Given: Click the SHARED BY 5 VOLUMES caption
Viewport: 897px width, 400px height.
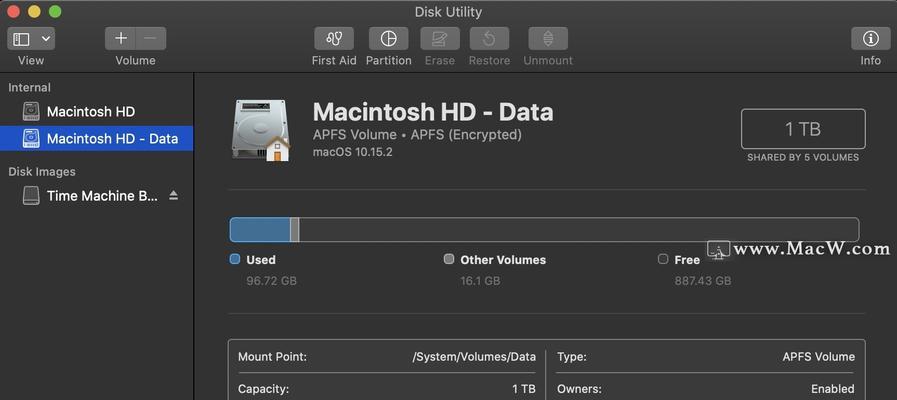Looking at the screenshot, I should pos(803,157).
